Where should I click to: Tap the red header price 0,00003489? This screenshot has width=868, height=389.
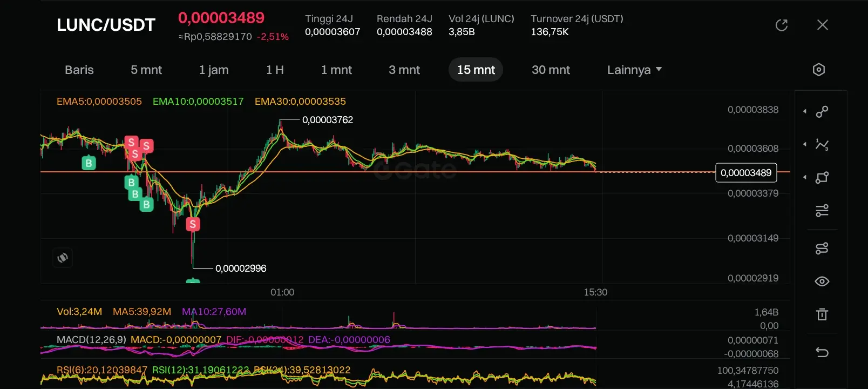coord(221,18)
